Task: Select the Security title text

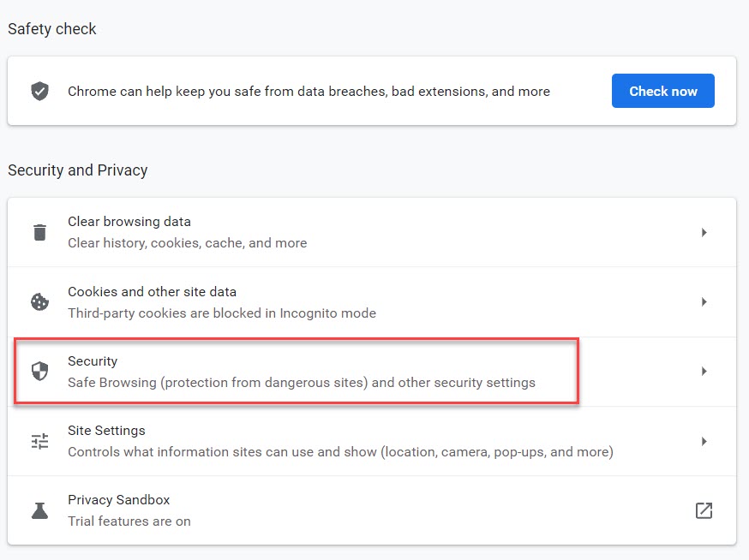Action: 93,361
